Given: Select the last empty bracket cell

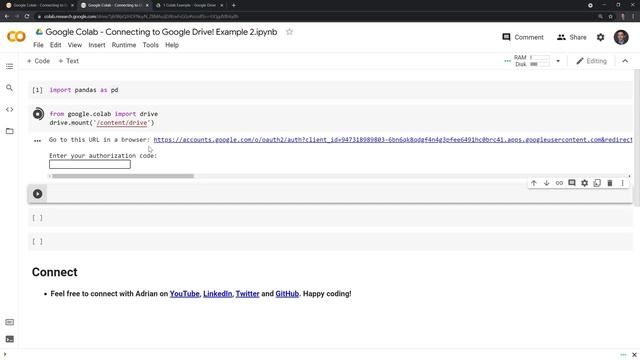Looking at the screenshot, I should pos(331,241).
